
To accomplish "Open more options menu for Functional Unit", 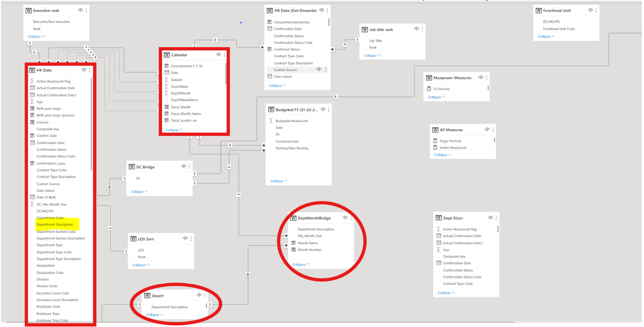I will pyautogui.click(x=595, y=10).
